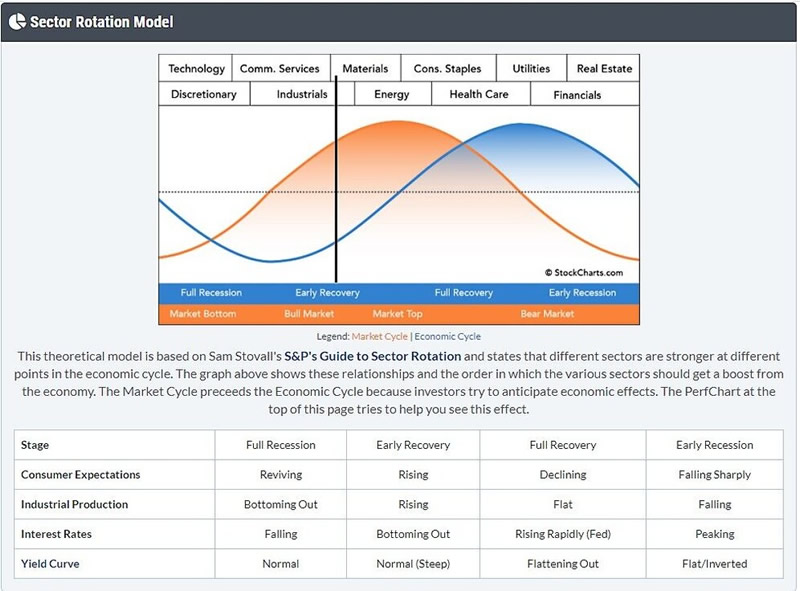The width and height of the screenshot is (800, 591).
Task: Select the Comm. Services sector label
Action: click(280, 69)
